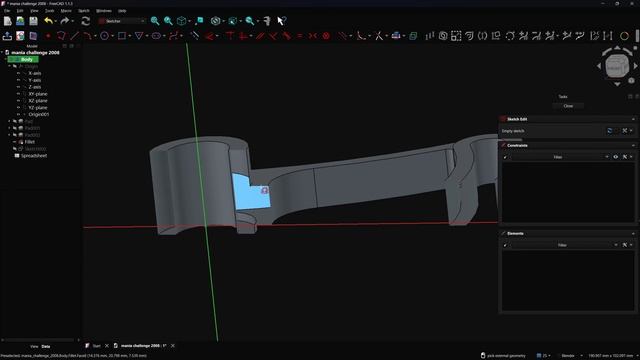Select the circle sketch tool

pyautogui.click(x=104, y=36)
